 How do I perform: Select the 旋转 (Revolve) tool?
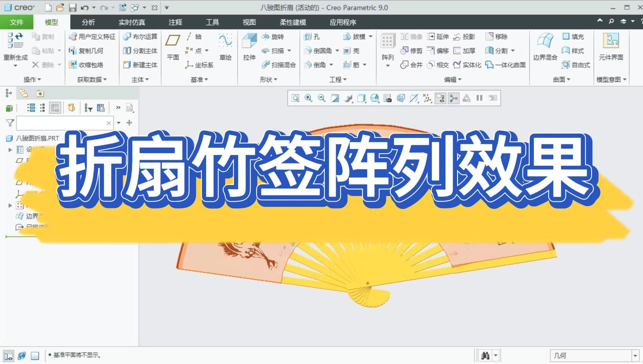pos(274,37)
